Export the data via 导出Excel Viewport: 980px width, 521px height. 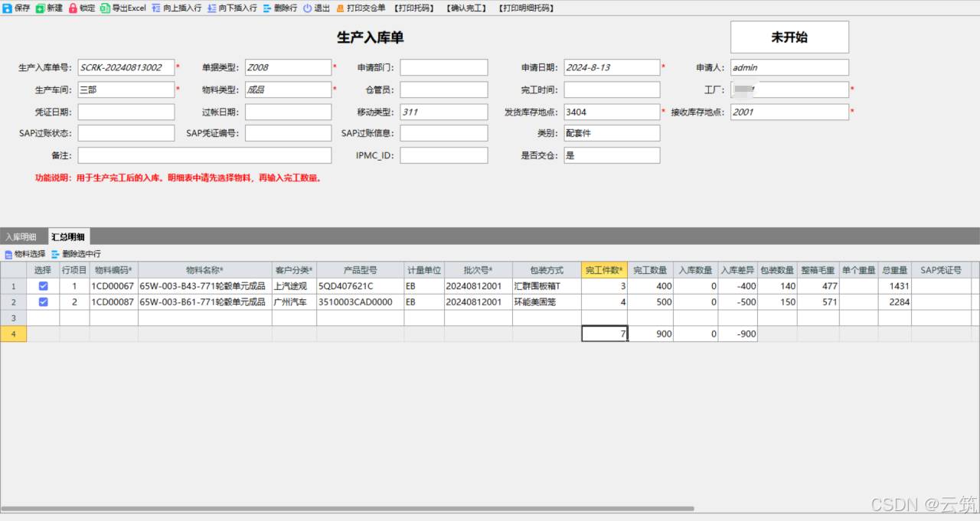point(122,8)
